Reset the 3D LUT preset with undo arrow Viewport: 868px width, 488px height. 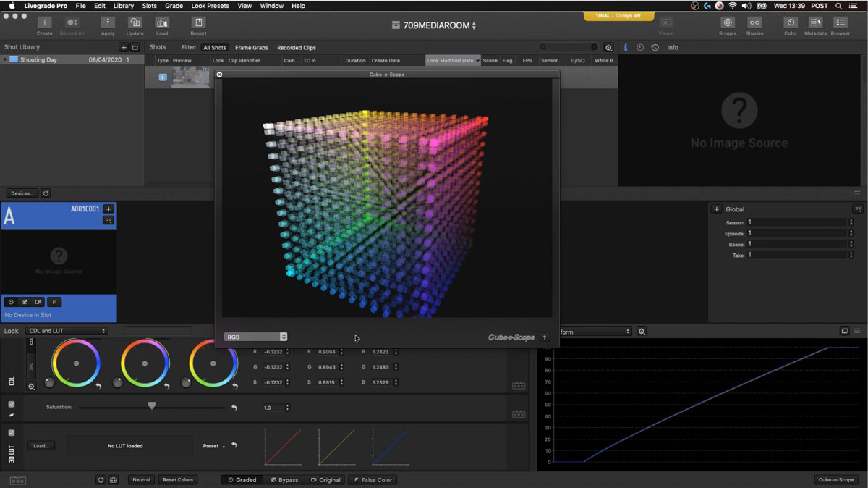coord(234,445)
